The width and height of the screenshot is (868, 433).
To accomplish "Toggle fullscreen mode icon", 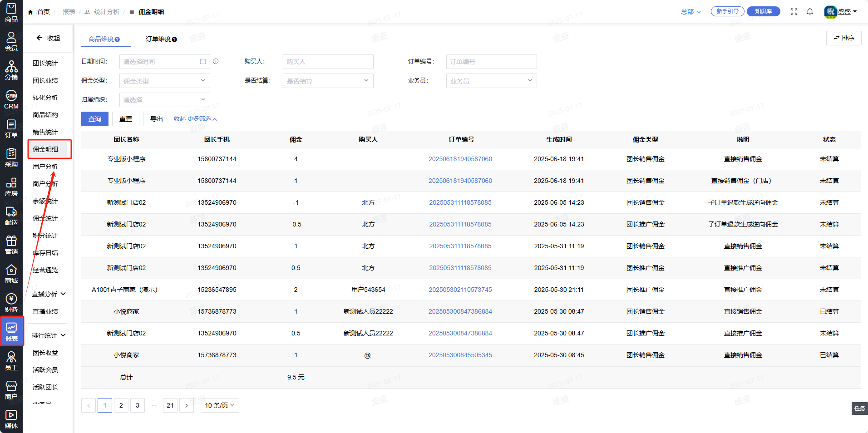I will tap(794, 12).
